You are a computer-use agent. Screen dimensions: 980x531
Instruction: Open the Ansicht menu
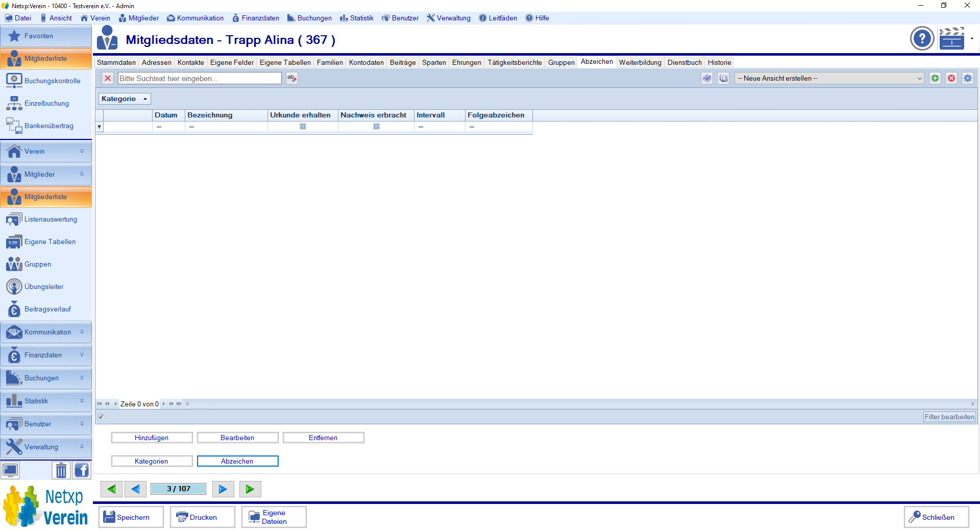pyautogui.click(x=56, y=18)
